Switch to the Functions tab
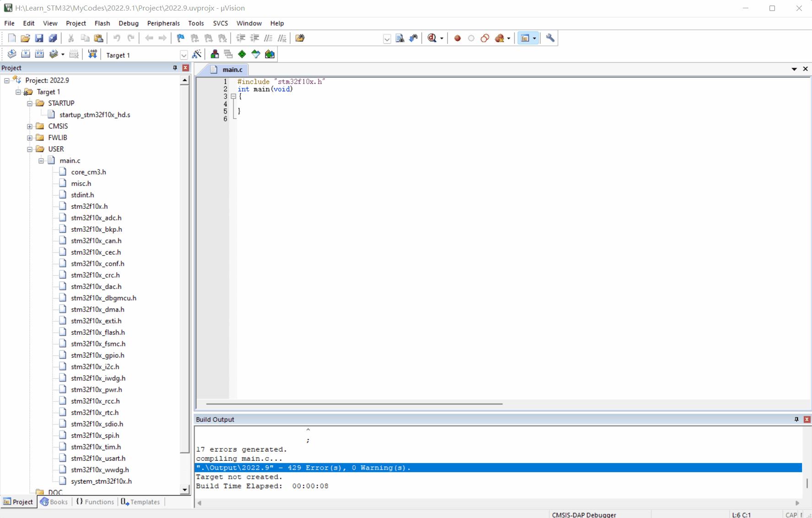The height and width of the screenshot is (518, 812). [95, 502]
